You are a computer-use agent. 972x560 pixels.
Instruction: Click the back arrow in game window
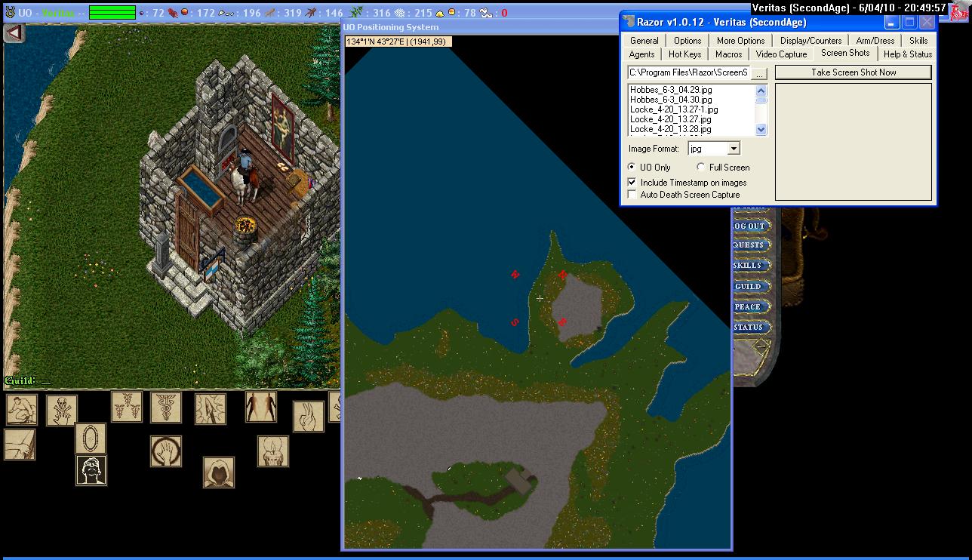[x=14, y=33]
